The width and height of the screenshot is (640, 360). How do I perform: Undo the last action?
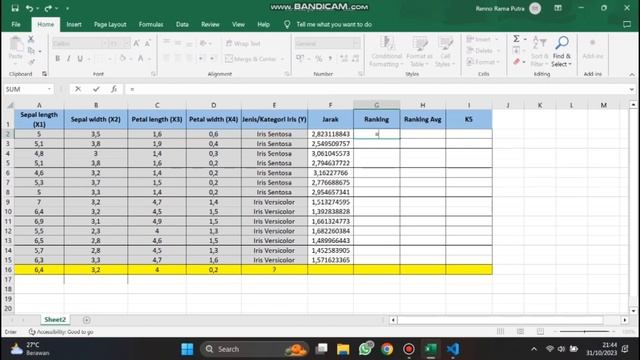click(29, 8)
